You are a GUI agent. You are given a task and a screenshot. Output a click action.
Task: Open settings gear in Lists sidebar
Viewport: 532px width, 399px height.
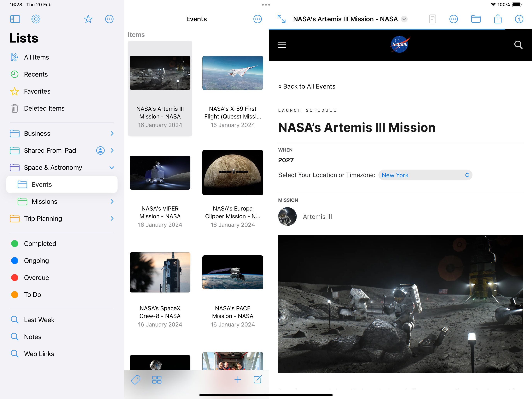[36, 19]
